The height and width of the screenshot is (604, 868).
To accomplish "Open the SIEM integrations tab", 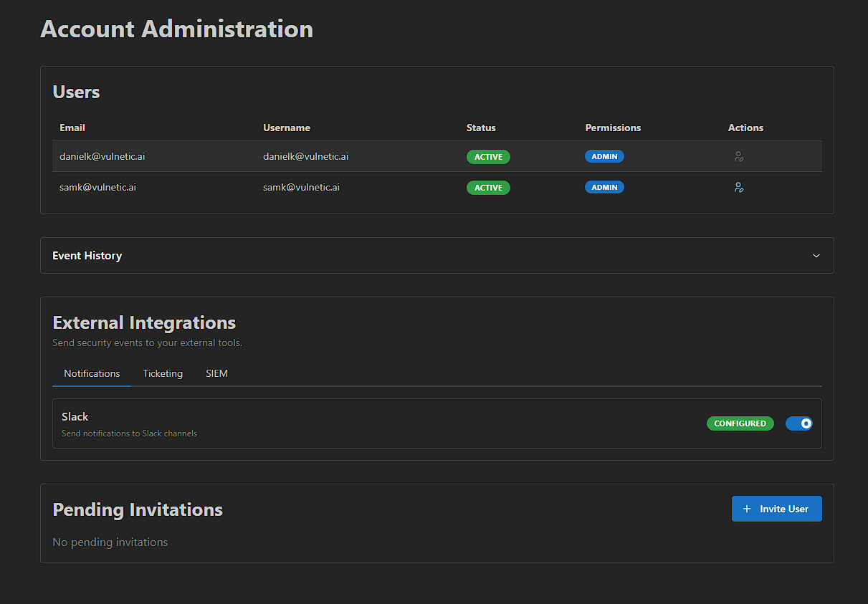I will [x=216, y=373].
